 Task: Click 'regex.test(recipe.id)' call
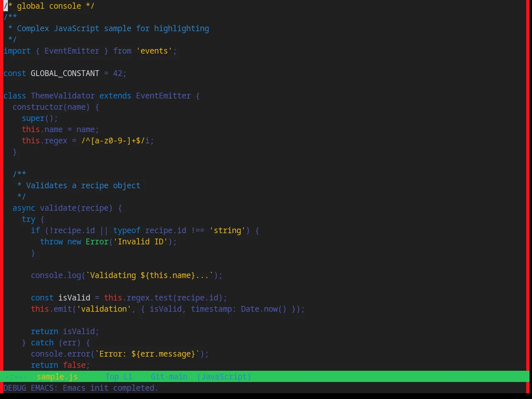click(x=175, y=298)
